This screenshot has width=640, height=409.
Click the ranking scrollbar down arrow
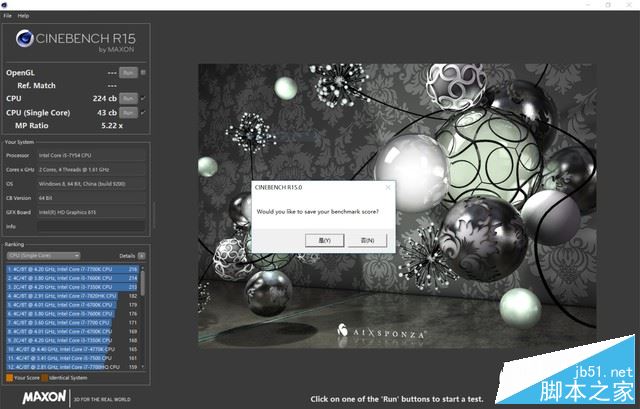(142, 367)
